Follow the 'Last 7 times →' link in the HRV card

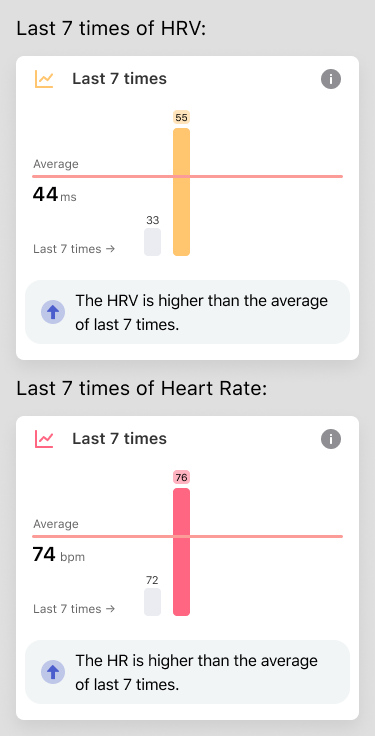[74, 249]
